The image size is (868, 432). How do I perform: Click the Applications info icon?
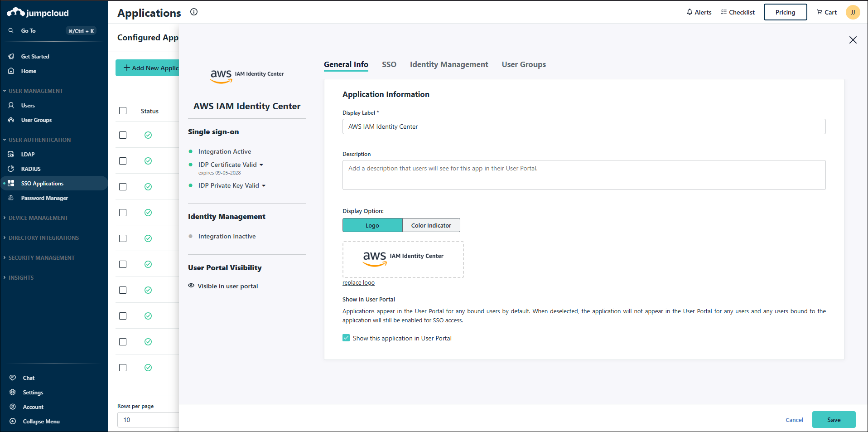[194, 12]
